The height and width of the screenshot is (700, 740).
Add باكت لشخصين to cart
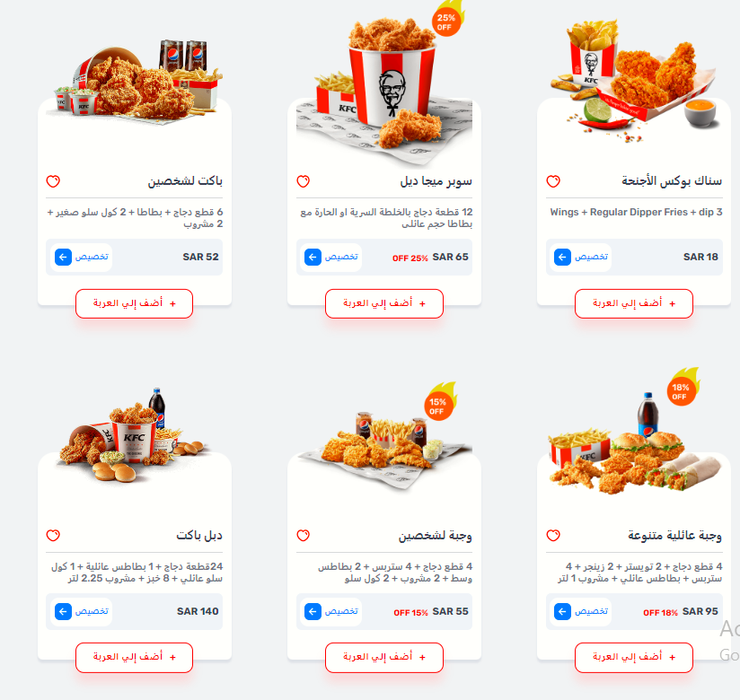pyautogui.click(x=134, y=303)
